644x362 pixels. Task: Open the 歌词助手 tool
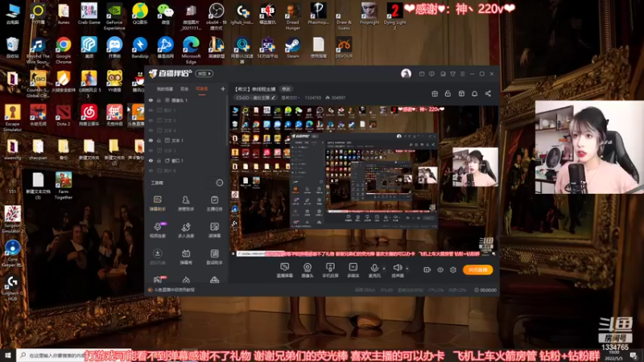(x=214, y=257)
